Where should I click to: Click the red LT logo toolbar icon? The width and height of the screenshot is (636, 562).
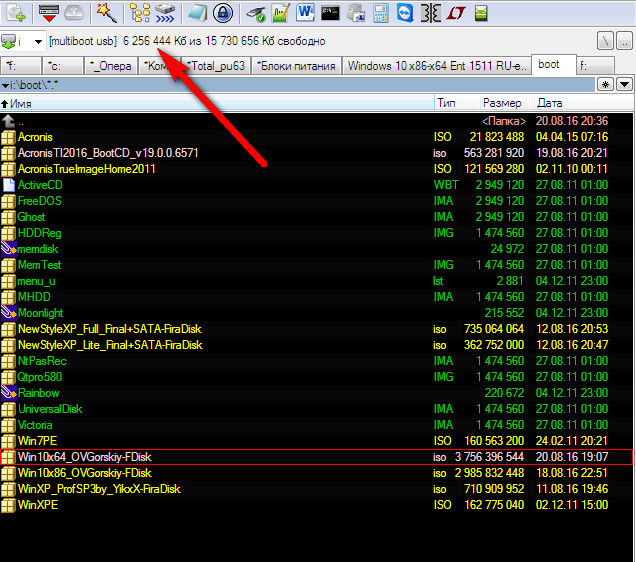(456, 13)
